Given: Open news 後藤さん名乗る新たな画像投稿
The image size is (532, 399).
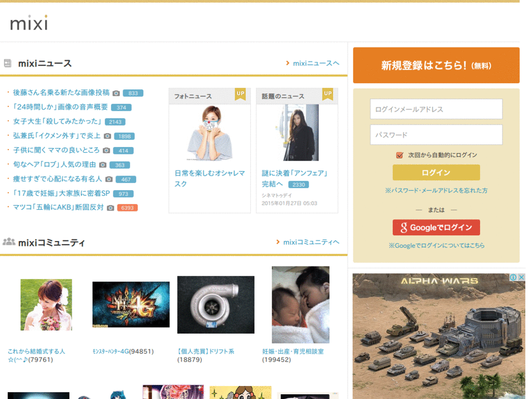Looking at the screenshot, I should (61, 92).
